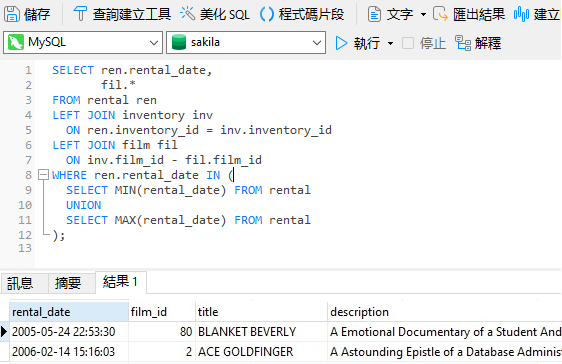This screenshot has width=562, height=364.
Task: Click the green sakila database cylinder icon
Action: tap(179, 42)
